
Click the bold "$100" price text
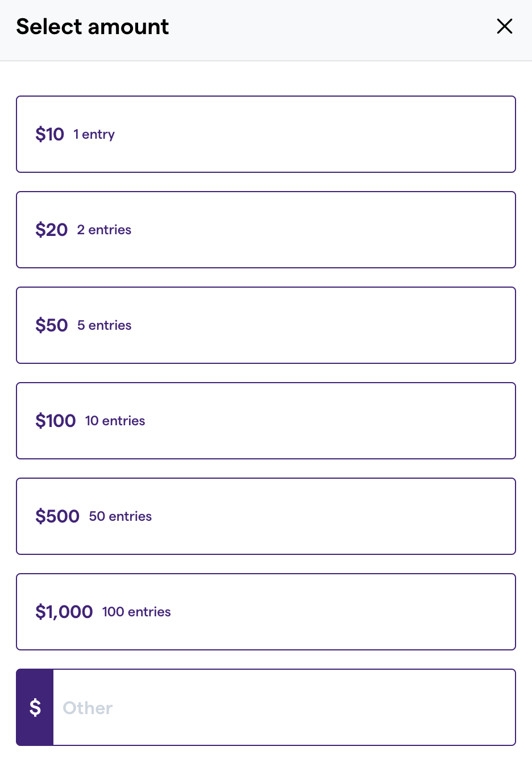coord(55,421)
